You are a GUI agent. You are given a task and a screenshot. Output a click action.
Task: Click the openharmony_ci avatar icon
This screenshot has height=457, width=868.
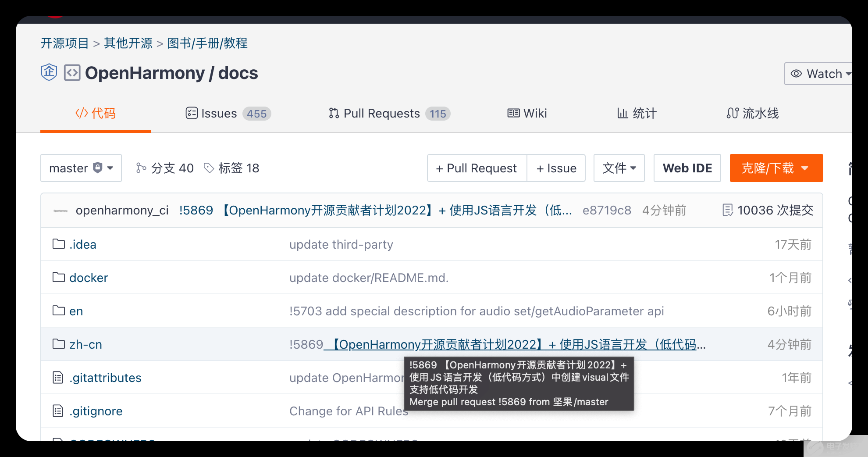pos(60,211)
